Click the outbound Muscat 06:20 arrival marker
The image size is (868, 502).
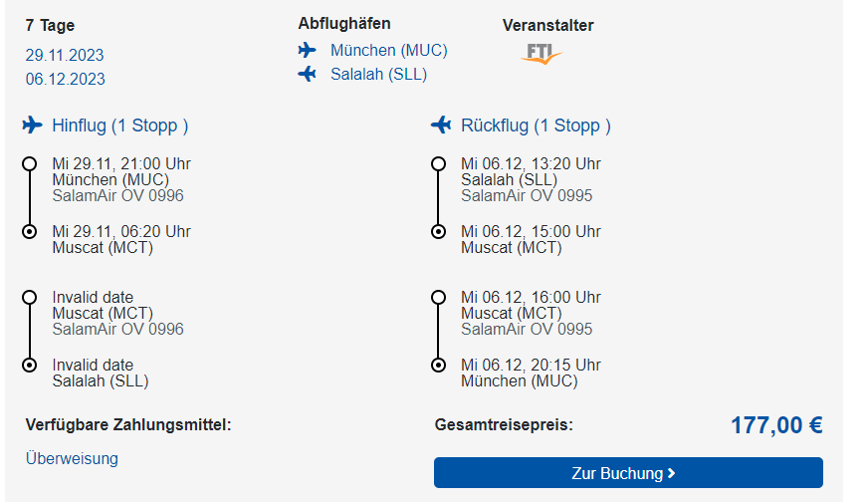click(30, 231)
